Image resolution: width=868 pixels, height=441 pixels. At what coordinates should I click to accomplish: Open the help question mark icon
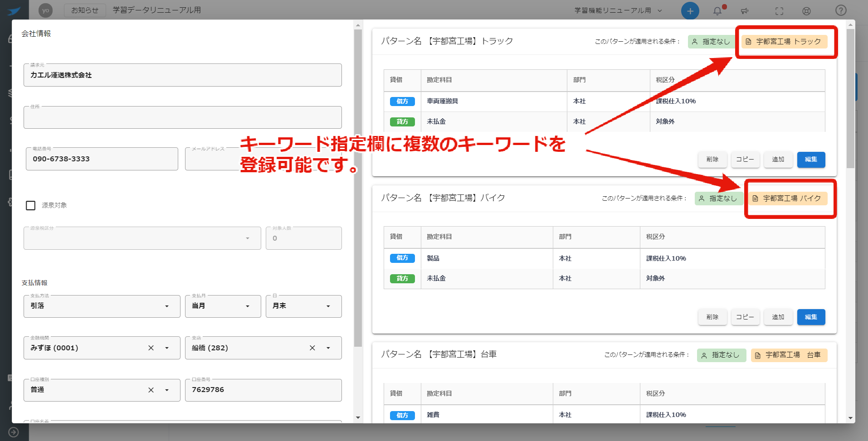[x=841, y=10]
